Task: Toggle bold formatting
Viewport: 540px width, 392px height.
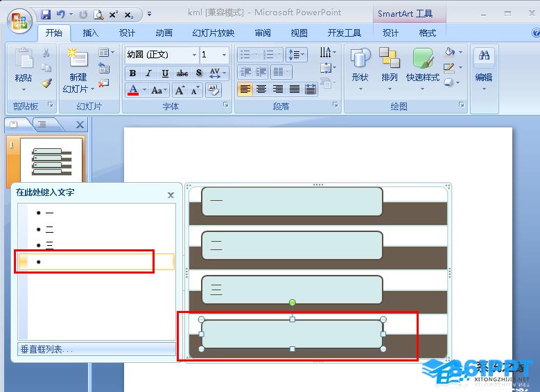Action: pyautogui.click(x=132, y=73)
